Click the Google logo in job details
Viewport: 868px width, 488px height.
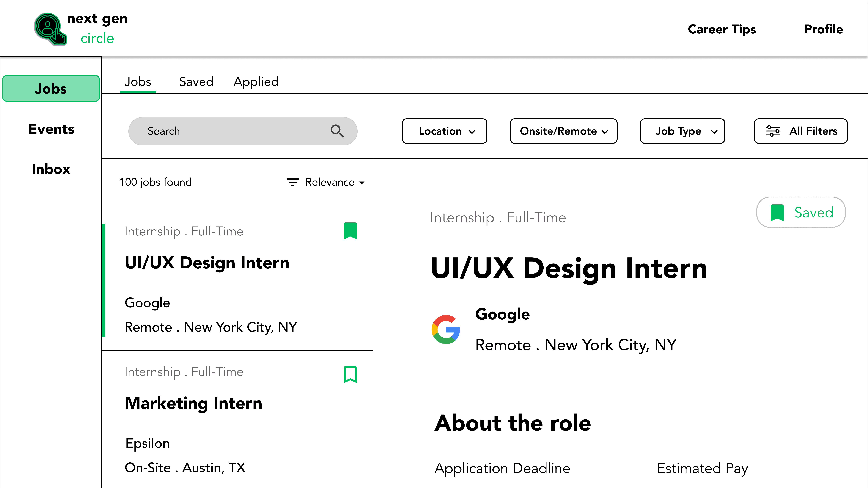pos(446,329)
